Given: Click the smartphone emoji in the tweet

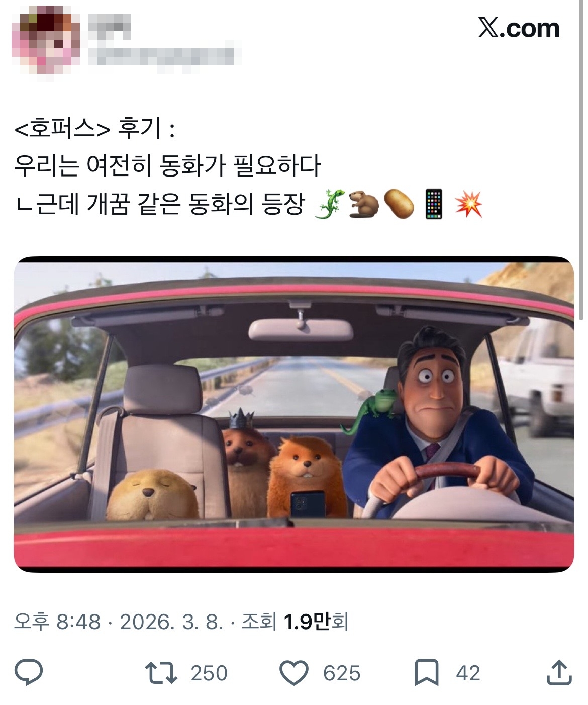Looking at the screenshot, I should pos(433,204).
